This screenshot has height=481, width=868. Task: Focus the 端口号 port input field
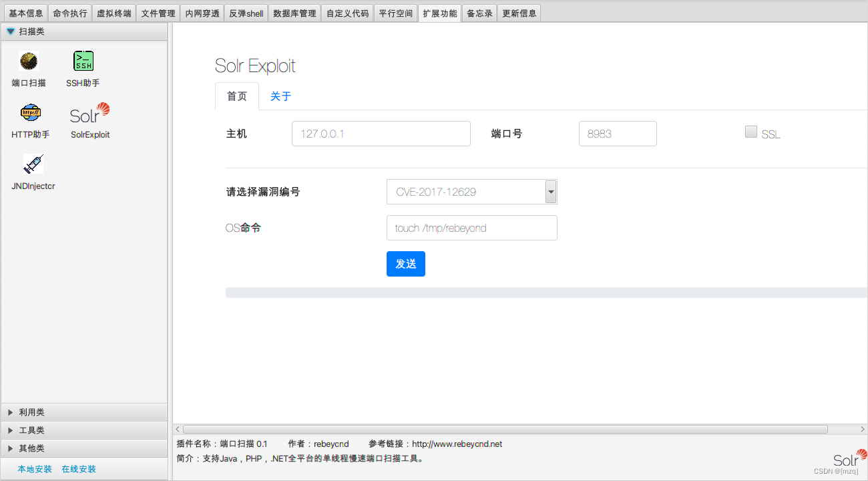(x=618, y=134)
